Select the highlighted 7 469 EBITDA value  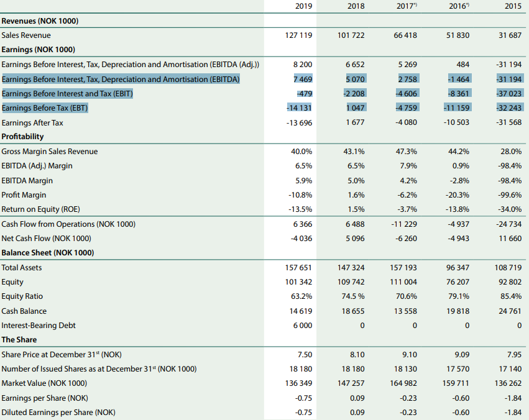pyautogui.click(x=303, y=79)
